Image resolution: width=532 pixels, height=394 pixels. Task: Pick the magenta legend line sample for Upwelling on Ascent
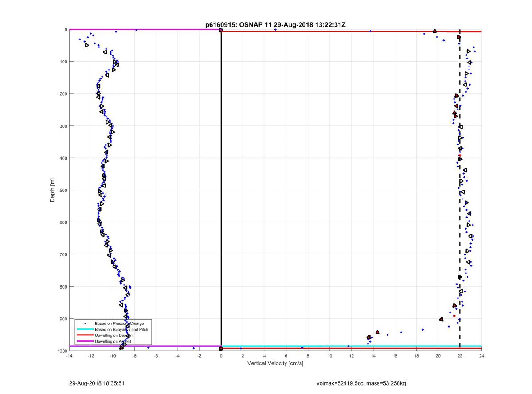(84, 342)
